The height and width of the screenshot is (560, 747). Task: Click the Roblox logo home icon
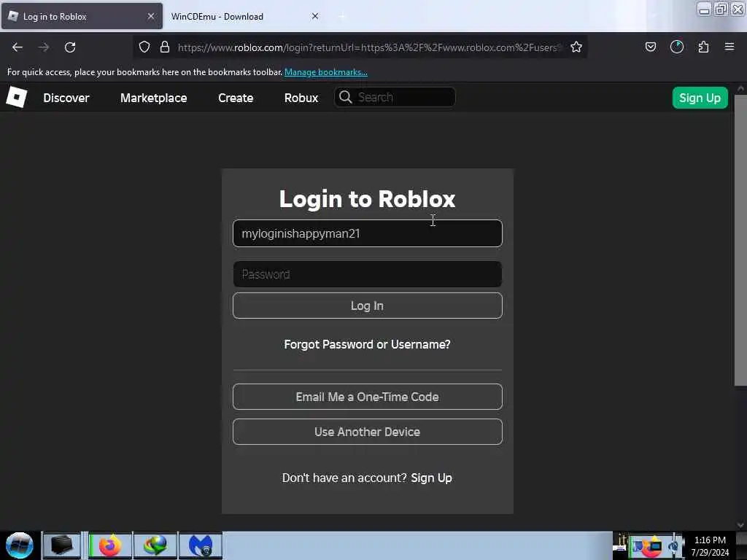coord(17,98)
